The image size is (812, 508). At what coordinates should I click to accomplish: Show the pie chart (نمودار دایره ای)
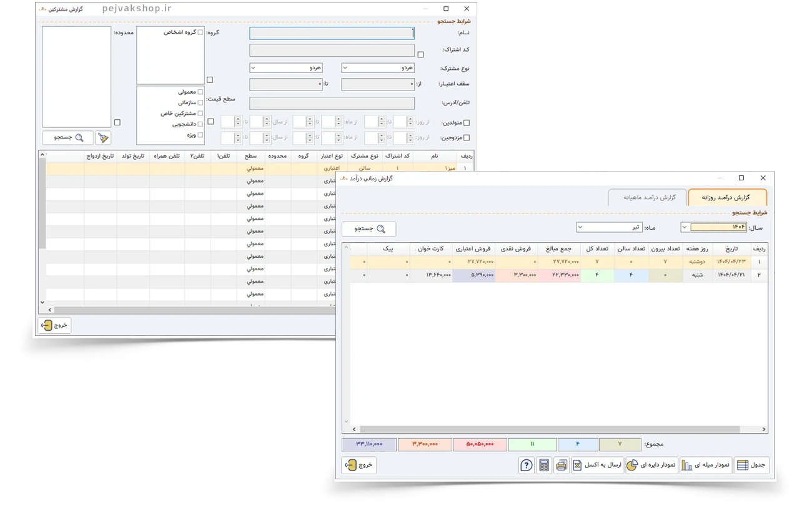click(x=651, y=466)
